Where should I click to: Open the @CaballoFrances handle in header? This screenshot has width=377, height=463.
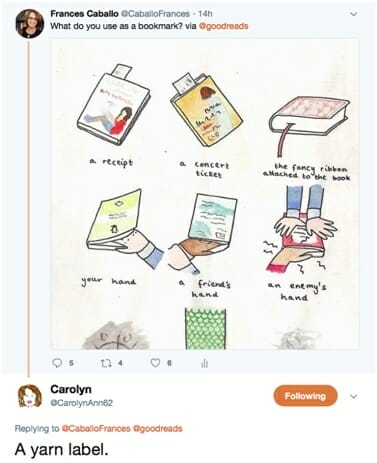pyautogui.click(x=155, y=14)
